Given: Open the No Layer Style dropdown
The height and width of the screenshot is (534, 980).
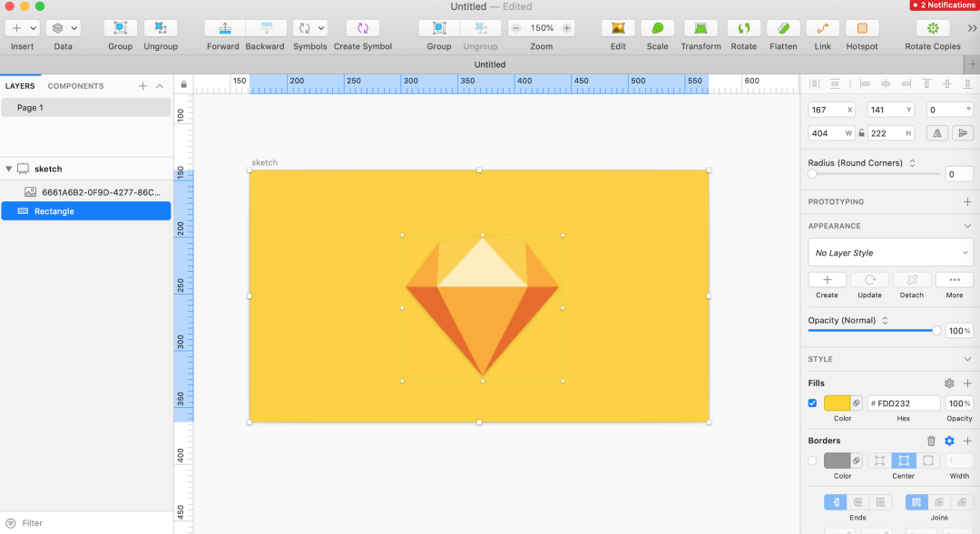Looking at the screenshot, I should tap(890, 253).
